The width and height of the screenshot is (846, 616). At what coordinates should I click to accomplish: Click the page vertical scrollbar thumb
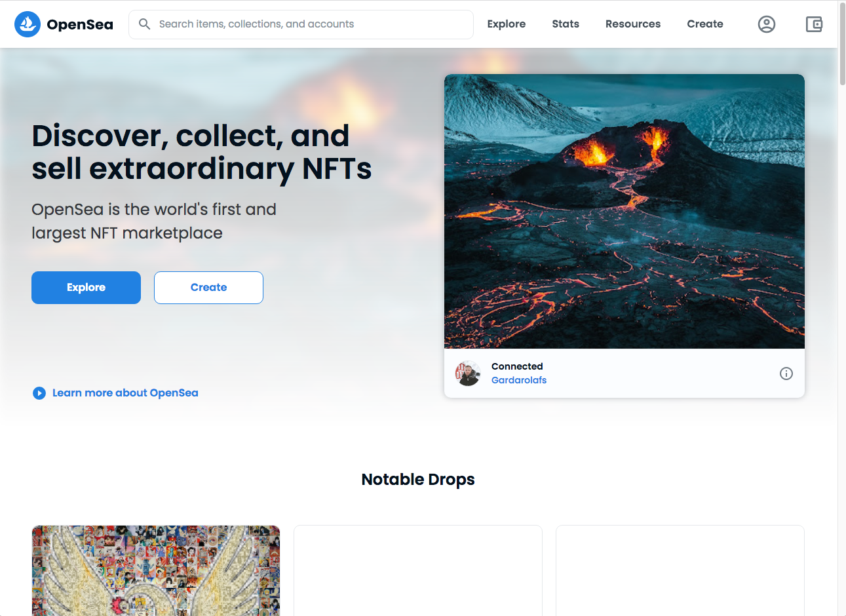pos(842,43)
